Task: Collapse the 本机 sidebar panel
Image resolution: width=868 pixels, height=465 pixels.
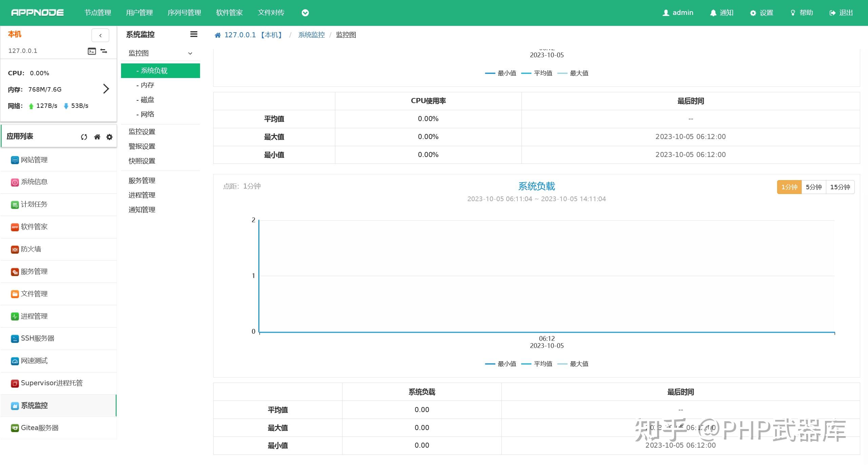Action: pyautogui.click(x=100, y=35)
